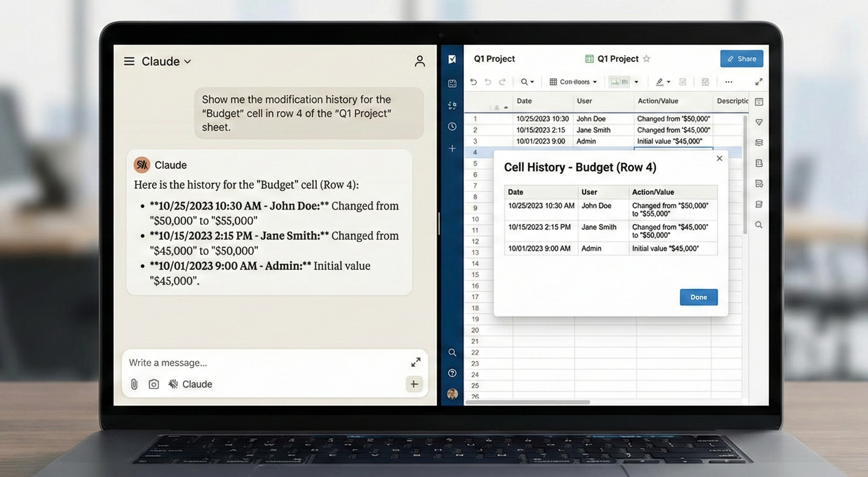Viewport: 868px width, 477px height.
Task: Click the undo arrow in sheet toolbar
Action: coord(473,82)
